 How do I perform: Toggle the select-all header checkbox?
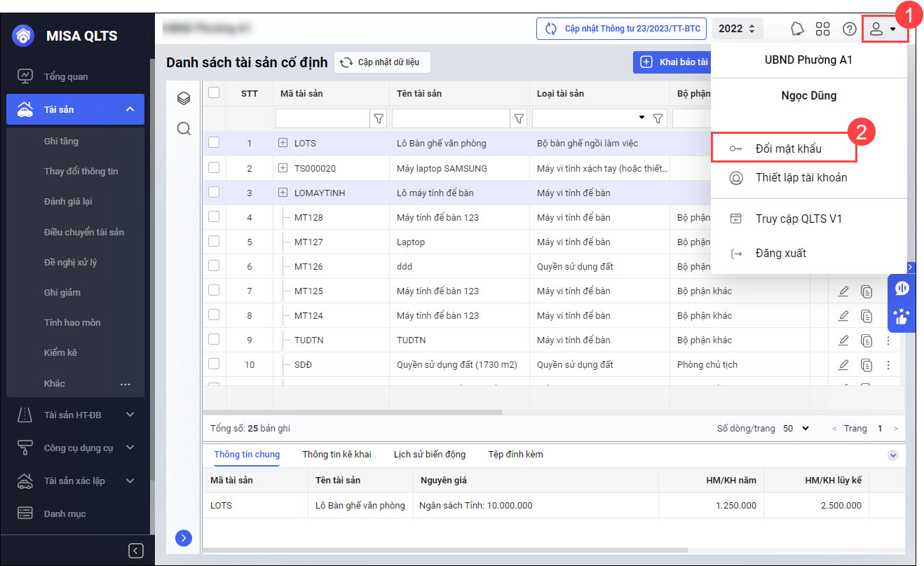tap(214, 92)
